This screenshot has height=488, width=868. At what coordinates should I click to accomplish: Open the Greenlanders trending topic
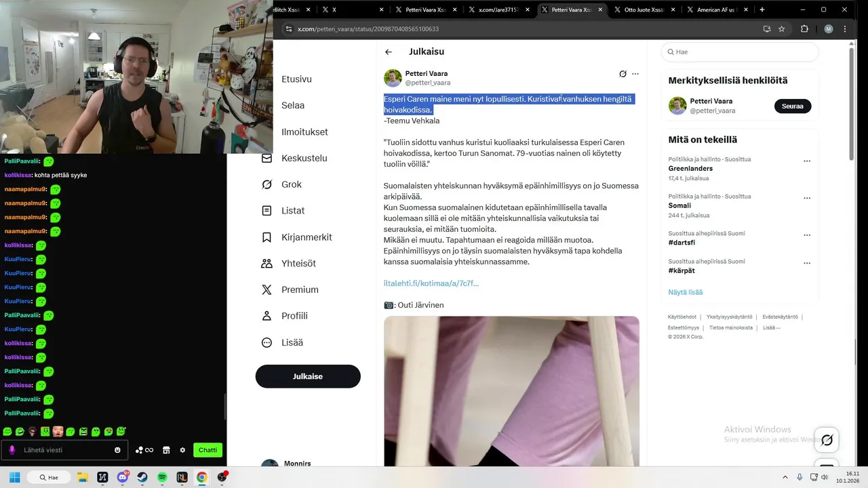(x=689, y=169)
